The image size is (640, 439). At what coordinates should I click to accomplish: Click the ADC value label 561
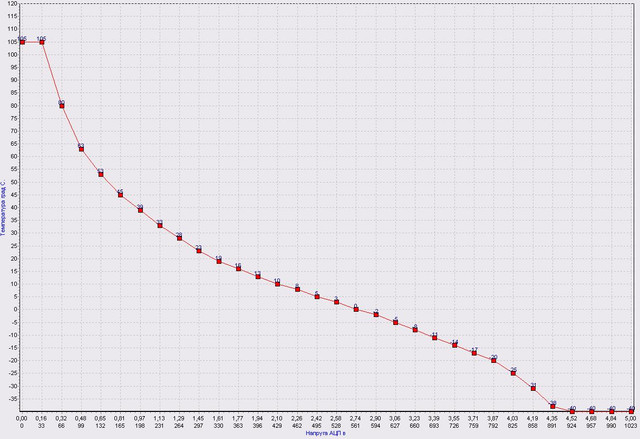click(356, 426)
